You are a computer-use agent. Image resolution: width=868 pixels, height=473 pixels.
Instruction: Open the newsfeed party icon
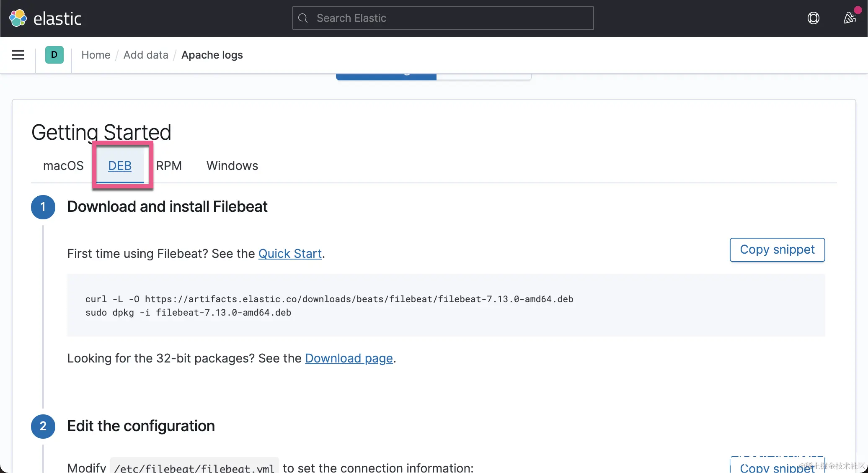tap(850, 18)
